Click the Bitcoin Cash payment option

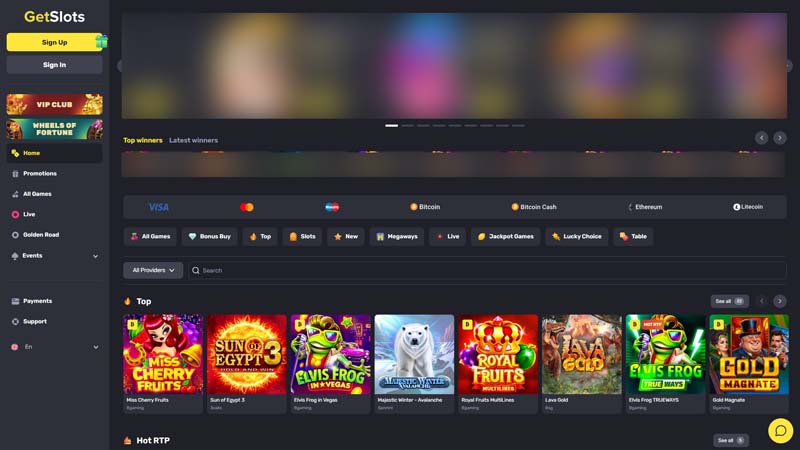(534, 207)
